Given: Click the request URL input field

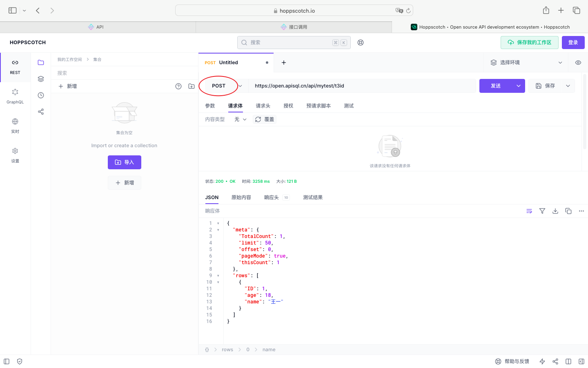Looking at the screenshot, I should [361, 86].
